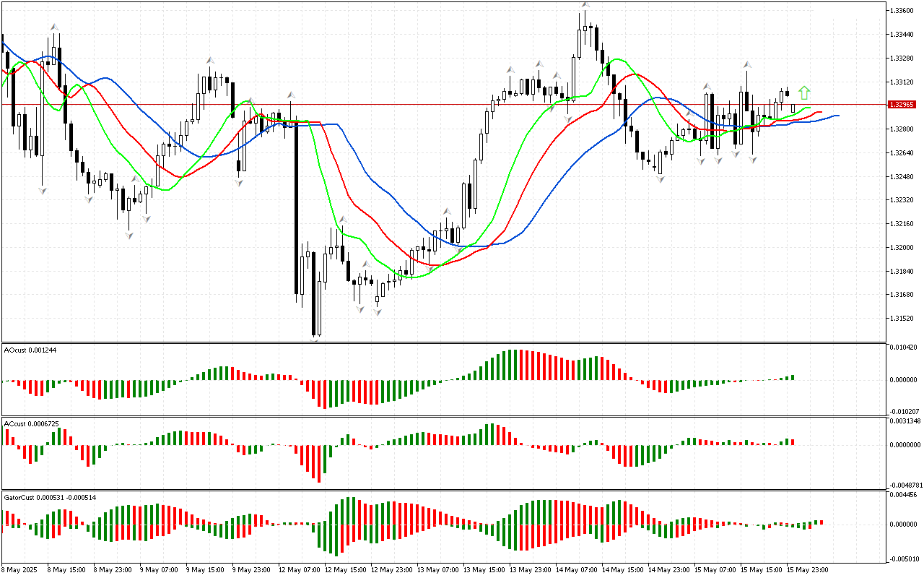The height and width of the screenshot is (578, 924).
Task: Select the large black candle on 12 May
Action: (297, 210)
